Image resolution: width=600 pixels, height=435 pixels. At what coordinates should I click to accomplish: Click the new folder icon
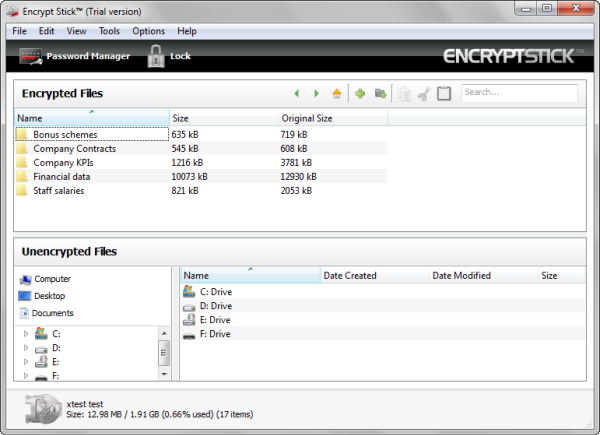point(380,93)
